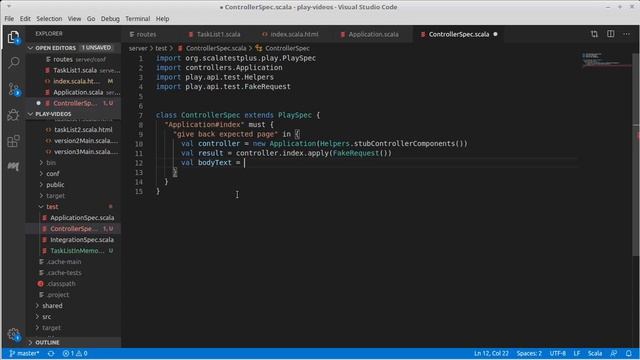Change encoding via UTF-8
This screenshot has width=640, height=360.
(558, 353)
